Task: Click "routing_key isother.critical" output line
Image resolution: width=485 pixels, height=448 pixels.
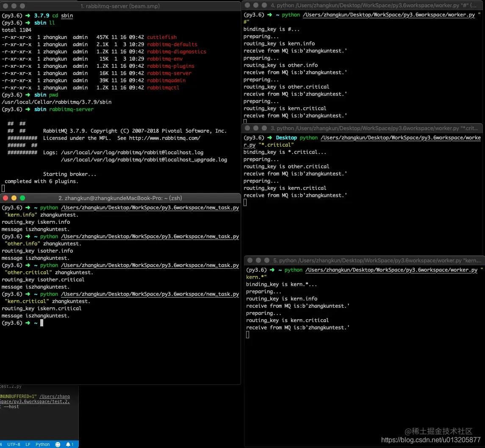Action: click(x=43, y=280)
